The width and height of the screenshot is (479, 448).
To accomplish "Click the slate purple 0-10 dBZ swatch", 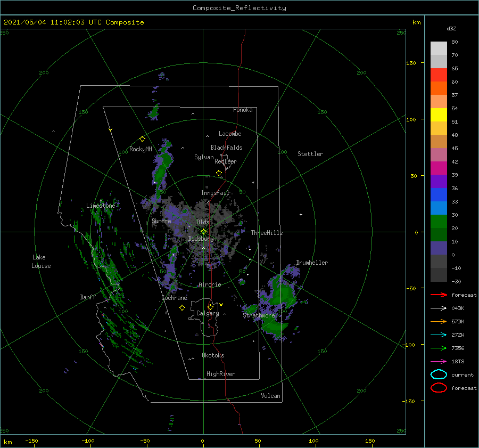I will pyautogui.click(x=439, y=248).
